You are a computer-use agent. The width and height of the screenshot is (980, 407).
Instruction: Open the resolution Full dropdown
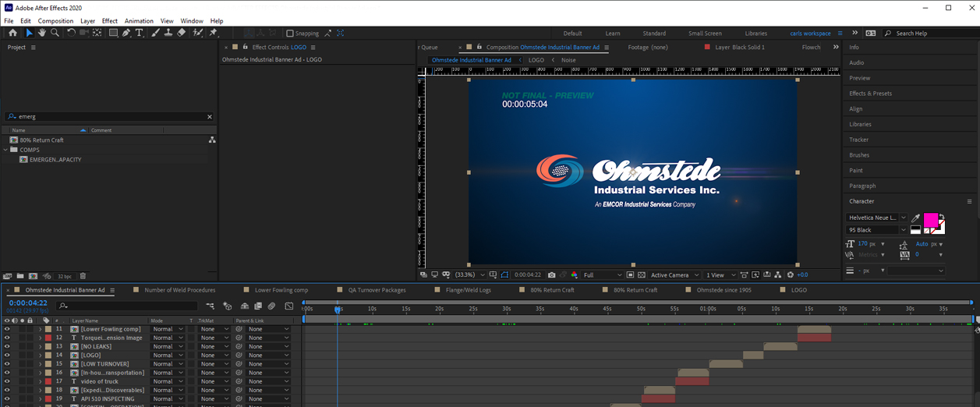(602, 274)
